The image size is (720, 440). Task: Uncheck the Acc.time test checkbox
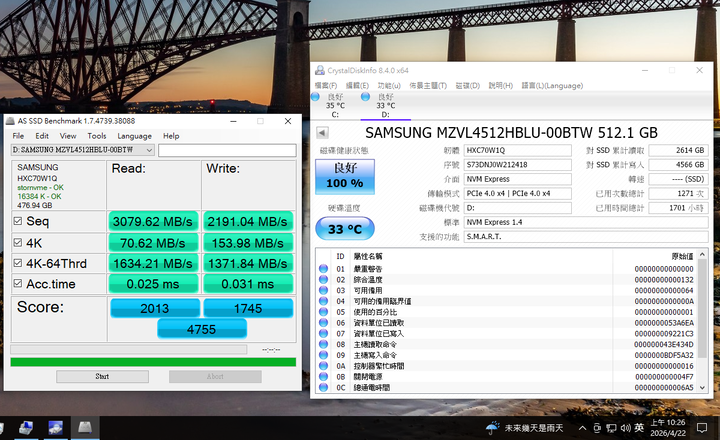pos(18,283)
